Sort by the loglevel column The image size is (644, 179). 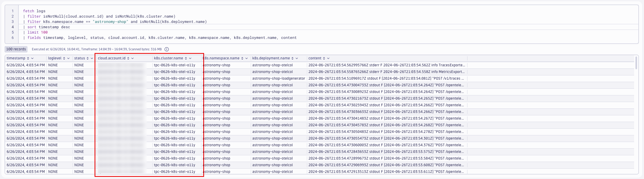coord(64,58)
